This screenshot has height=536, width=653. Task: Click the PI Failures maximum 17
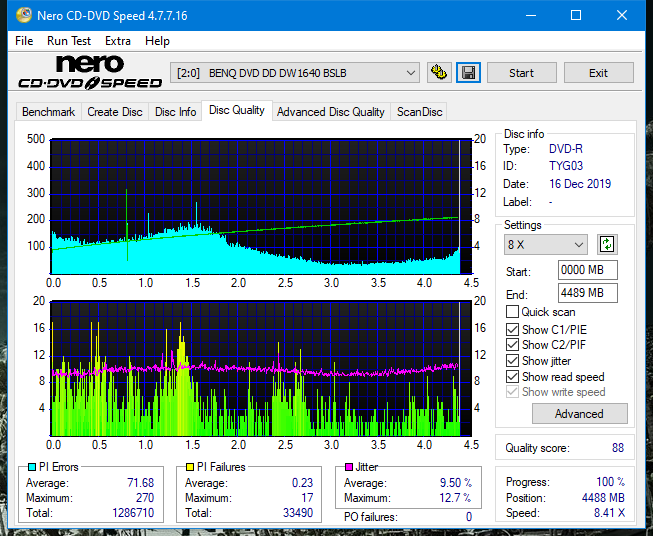(x=307, y=498)
